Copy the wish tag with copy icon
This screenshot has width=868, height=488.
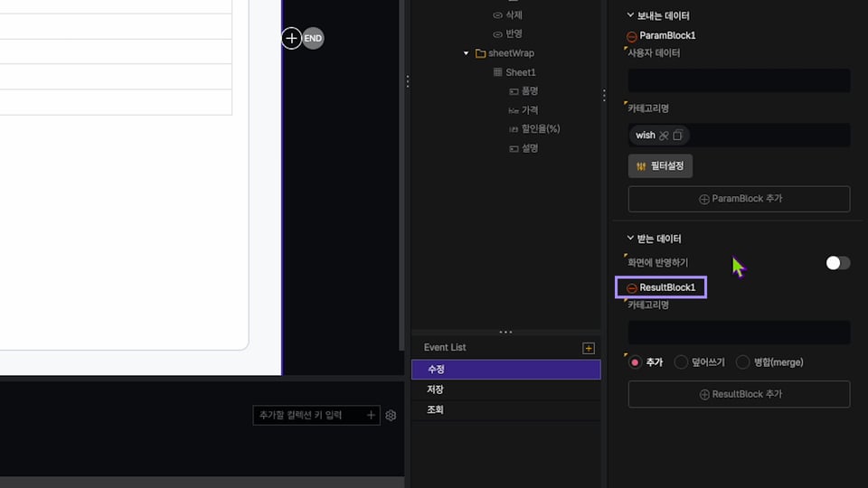coord(677,135)
